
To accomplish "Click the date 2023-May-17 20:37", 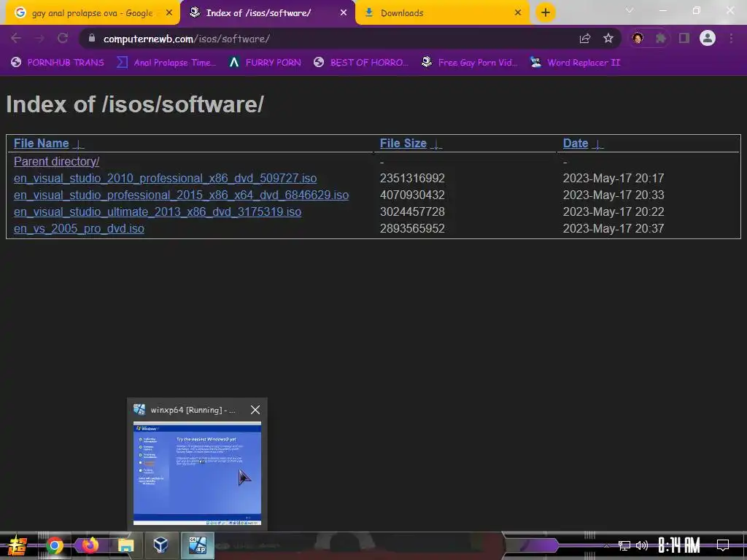I will [x=614, y=228].
